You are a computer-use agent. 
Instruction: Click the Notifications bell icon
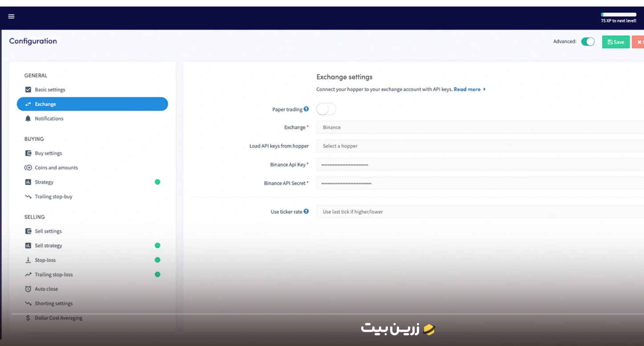click(28, 119)
